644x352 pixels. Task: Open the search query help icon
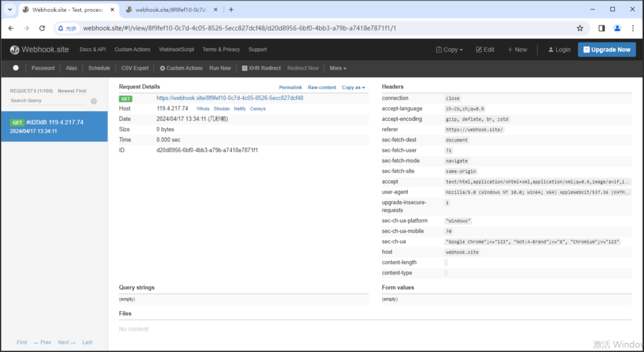point(94,101)
